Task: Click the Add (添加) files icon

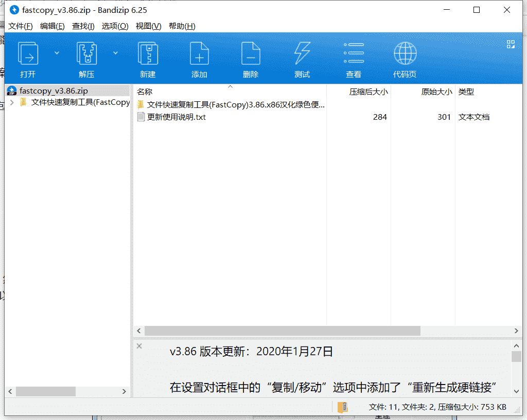Action: click(199, 53)
